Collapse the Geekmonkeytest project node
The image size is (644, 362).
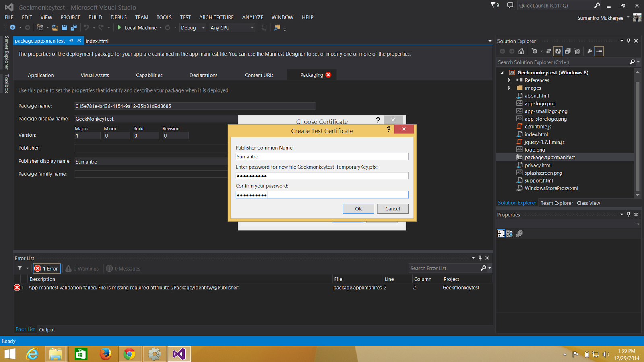(x=502, y=73)
